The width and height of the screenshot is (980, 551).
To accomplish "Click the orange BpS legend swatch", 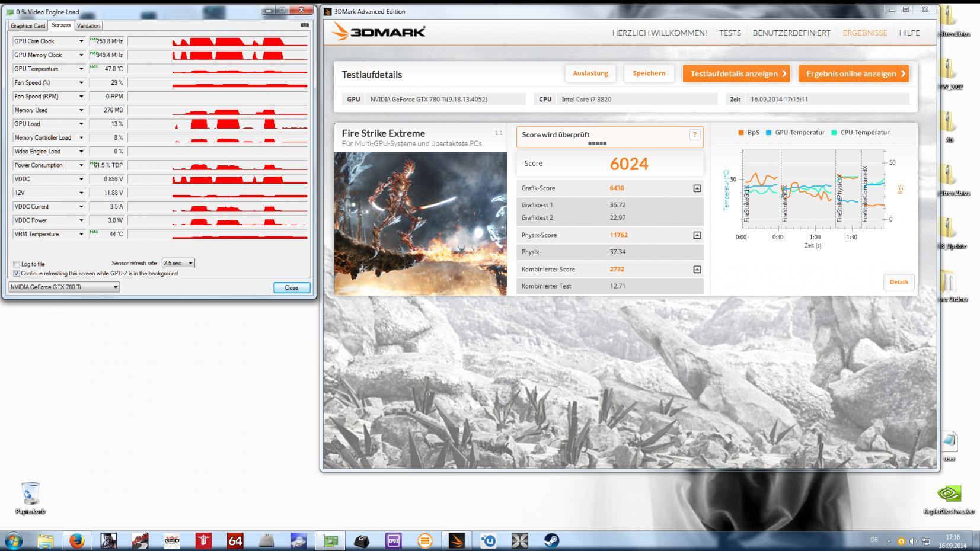I will coord(740,133).
